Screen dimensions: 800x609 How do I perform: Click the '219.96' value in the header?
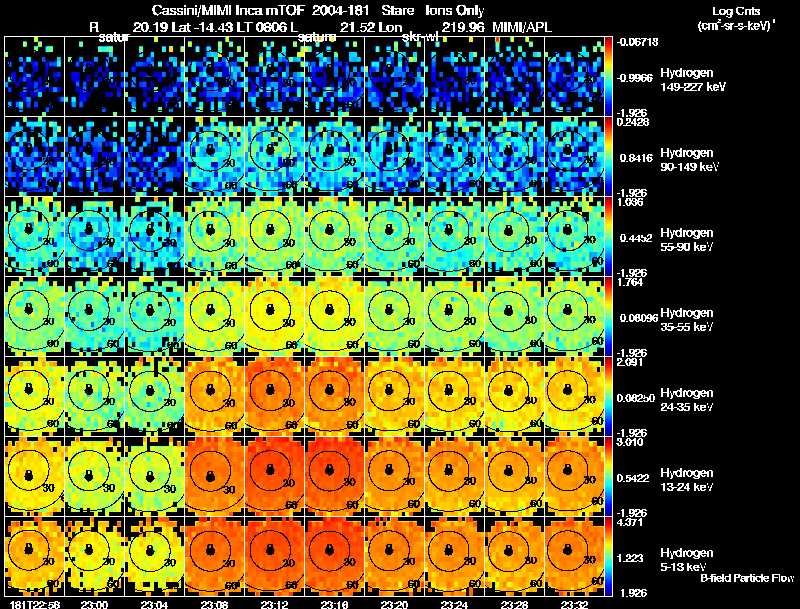click(x=463, y=27)
